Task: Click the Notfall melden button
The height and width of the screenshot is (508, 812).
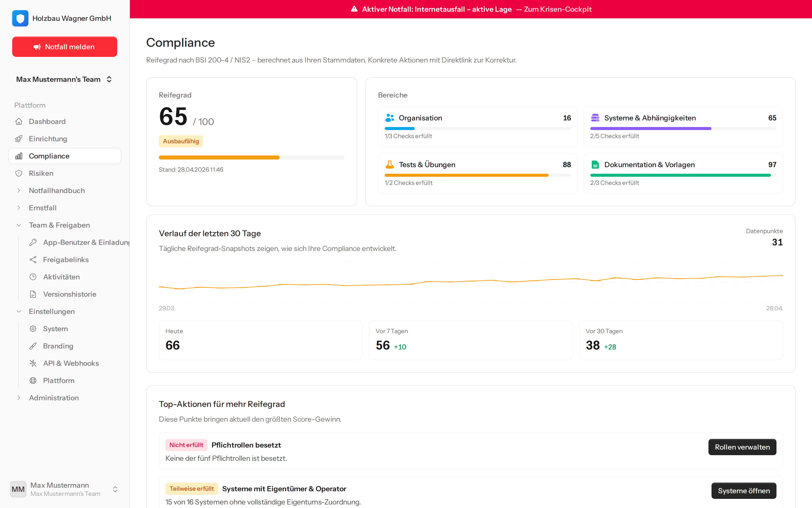Action: (x=64, y=47)
